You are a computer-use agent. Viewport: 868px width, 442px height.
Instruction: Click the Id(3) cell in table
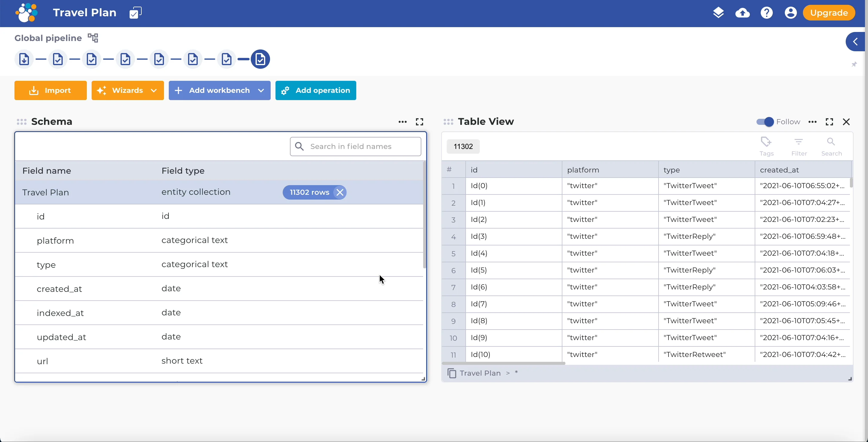pyautogui.click(x=514, y=236)
